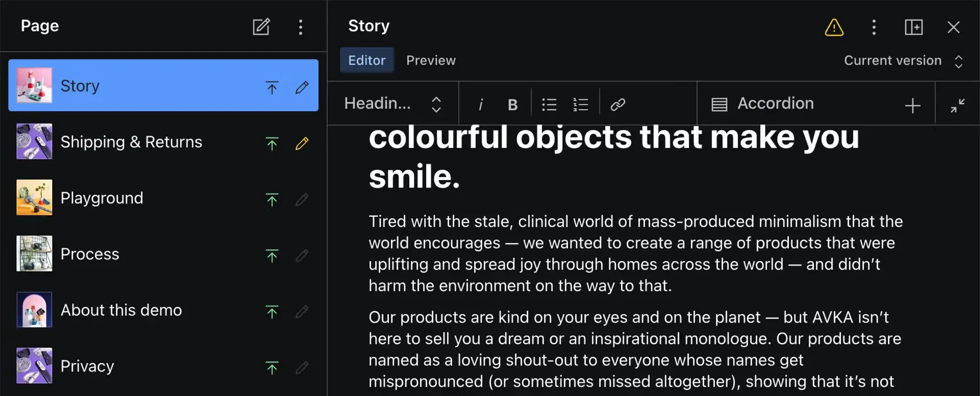The height and width of the screenshot is (396, 980).
Task: Click the publish arrow on Story row
Action: [x=272, y=87]
